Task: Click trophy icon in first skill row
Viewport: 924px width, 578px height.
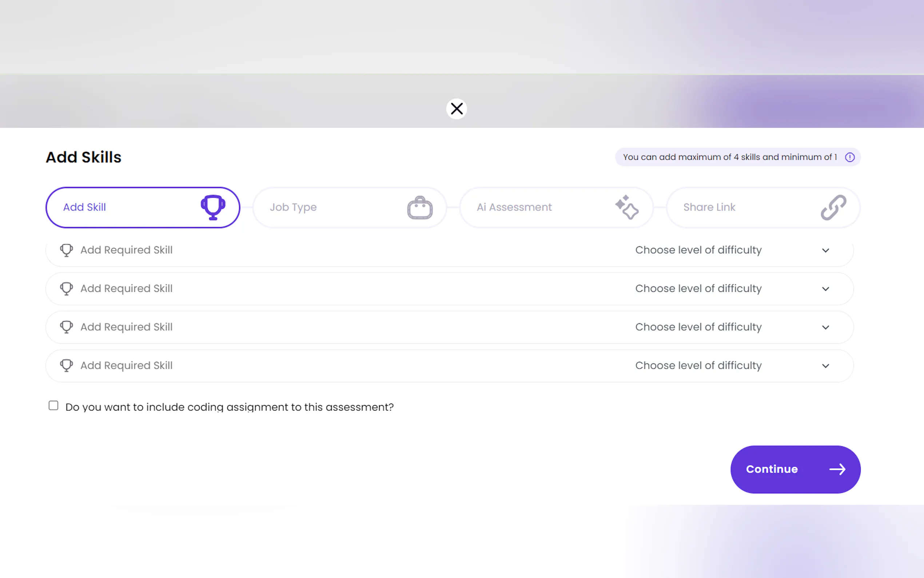Action: pos(67,250)
